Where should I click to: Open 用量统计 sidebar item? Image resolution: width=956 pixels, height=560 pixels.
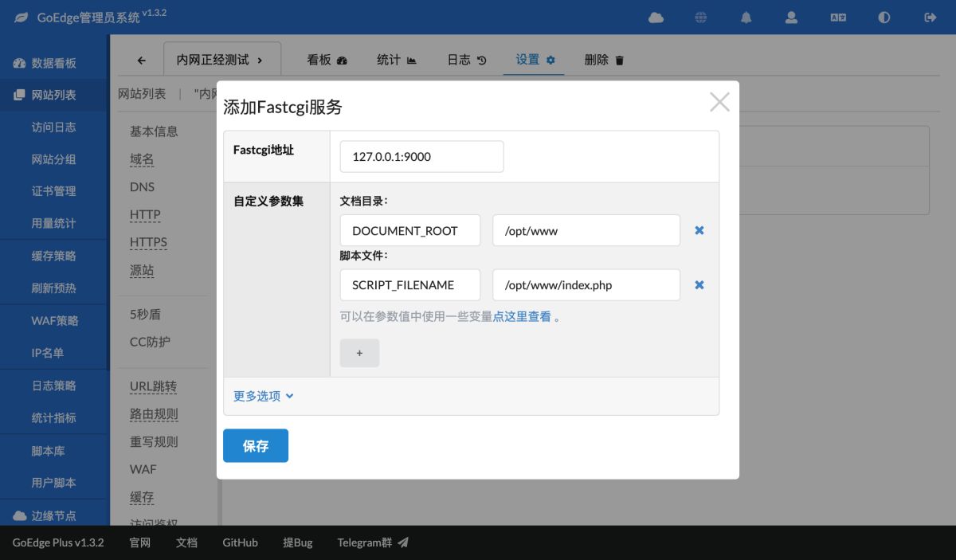pyautogui.click(x=54, y=223)
